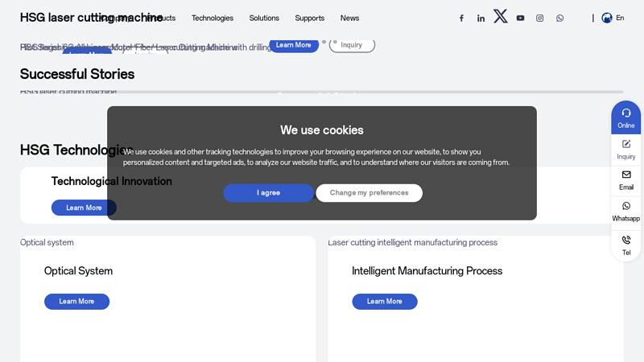The height and width of the screenshot is (362, 644).
Task: Click the top banner Learn More button
Action: point(293,45)
